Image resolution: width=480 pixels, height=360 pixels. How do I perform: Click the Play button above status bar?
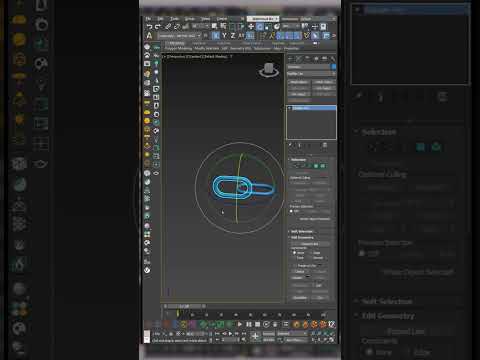(x=240, y=324)
